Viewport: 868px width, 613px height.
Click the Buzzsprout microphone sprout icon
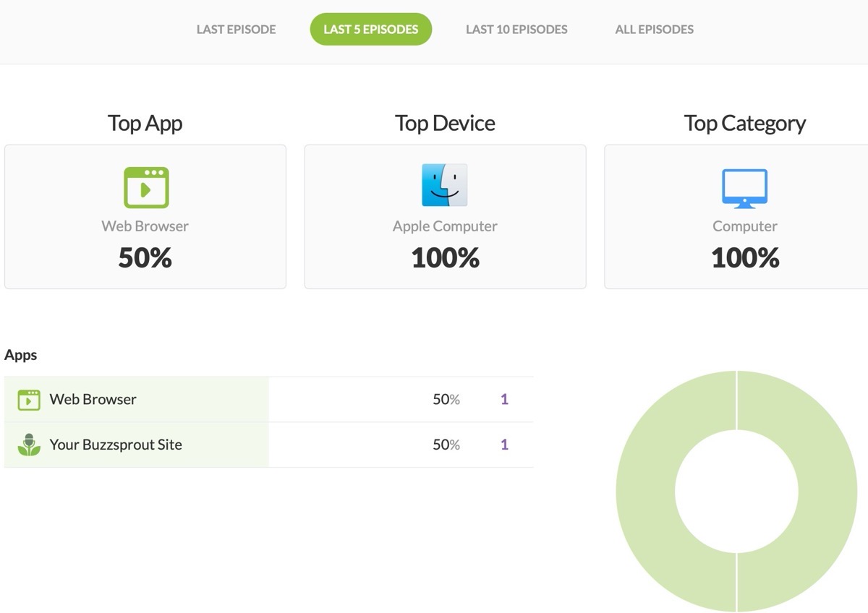point(29,445)
